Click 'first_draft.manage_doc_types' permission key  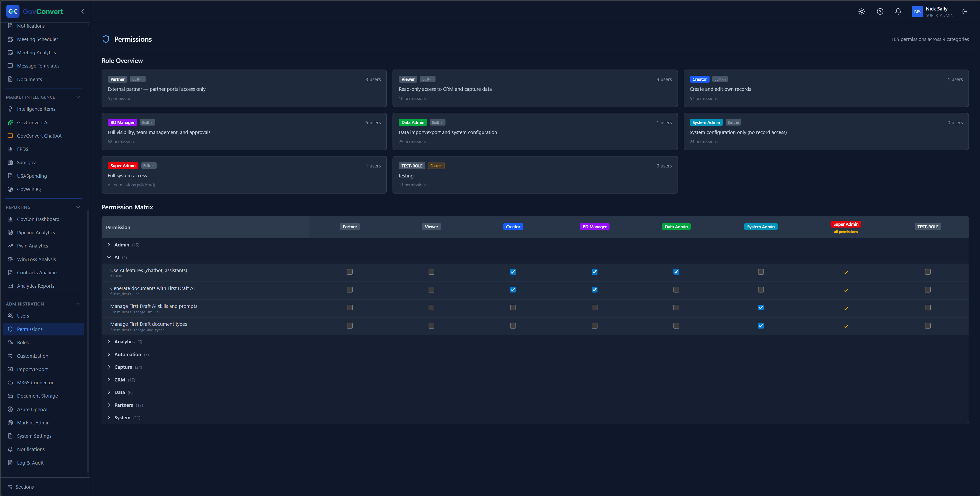(137, 330)
